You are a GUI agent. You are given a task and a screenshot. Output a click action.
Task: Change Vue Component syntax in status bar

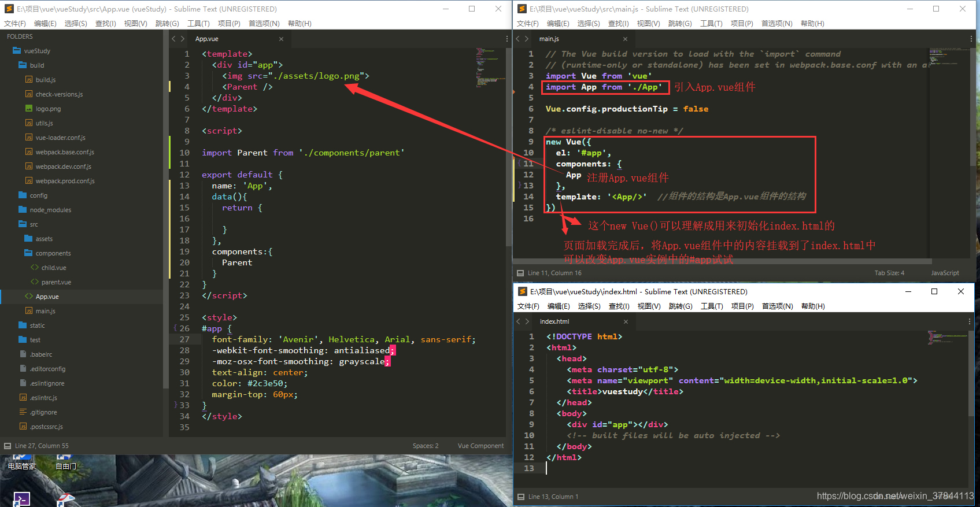[480, 446]
